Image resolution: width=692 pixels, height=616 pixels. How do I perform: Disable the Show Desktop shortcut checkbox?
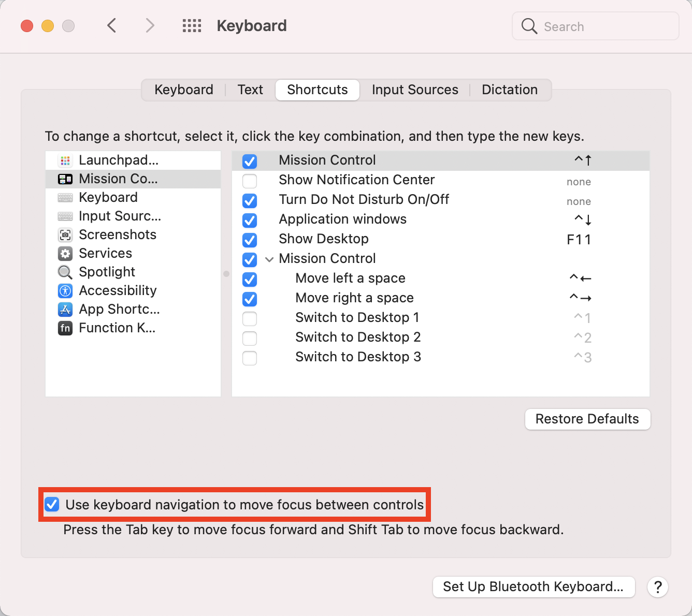click(x=250, y=240)
